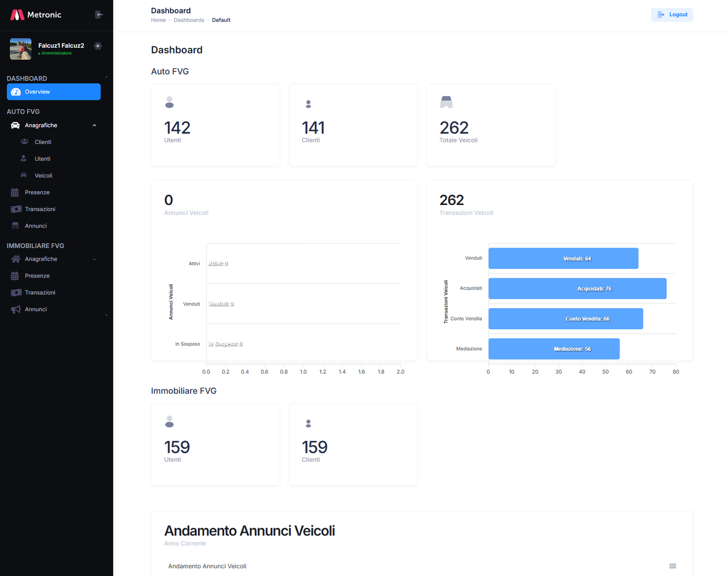Click the Auto FVG Presenze calendar icon
Image resolution: width=728 pixels, height=576 pixels.
coord(15,192)
